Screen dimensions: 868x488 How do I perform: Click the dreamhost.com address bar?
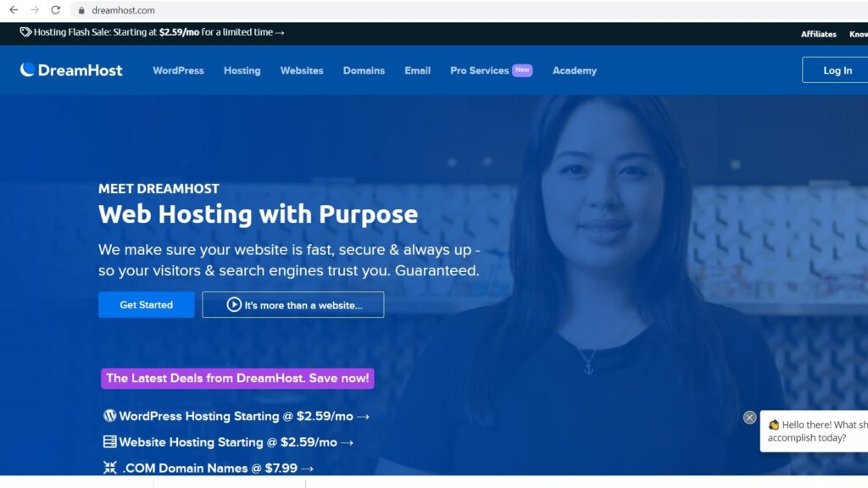coord(470,10)
